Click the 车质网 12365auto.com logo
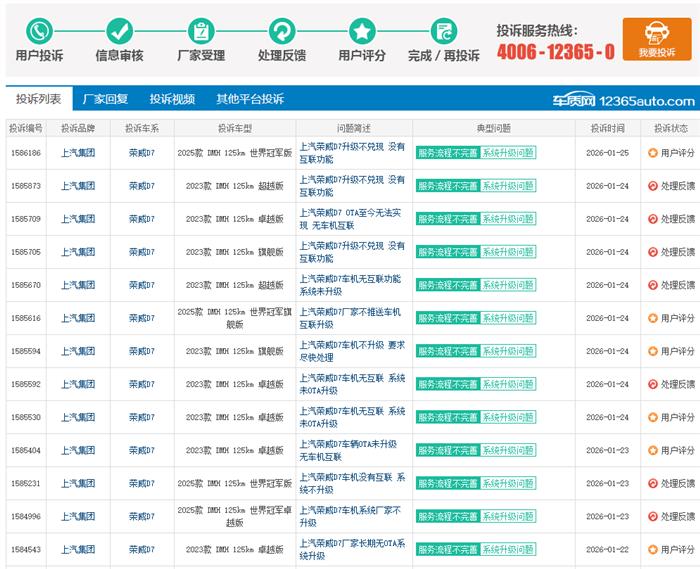Image resolution: width=700 pixels, height=569 pixels. click(x=624, y=100)
